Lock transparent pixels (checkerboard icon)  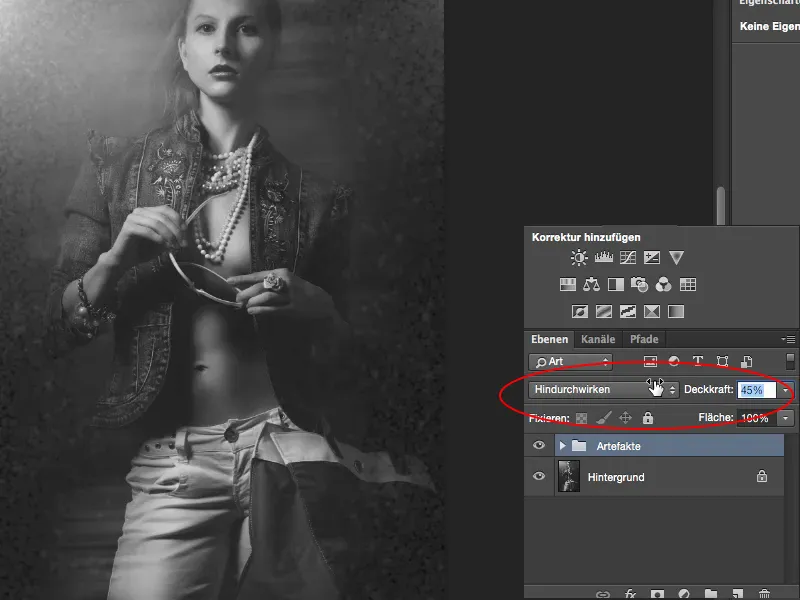pos(581,418)
